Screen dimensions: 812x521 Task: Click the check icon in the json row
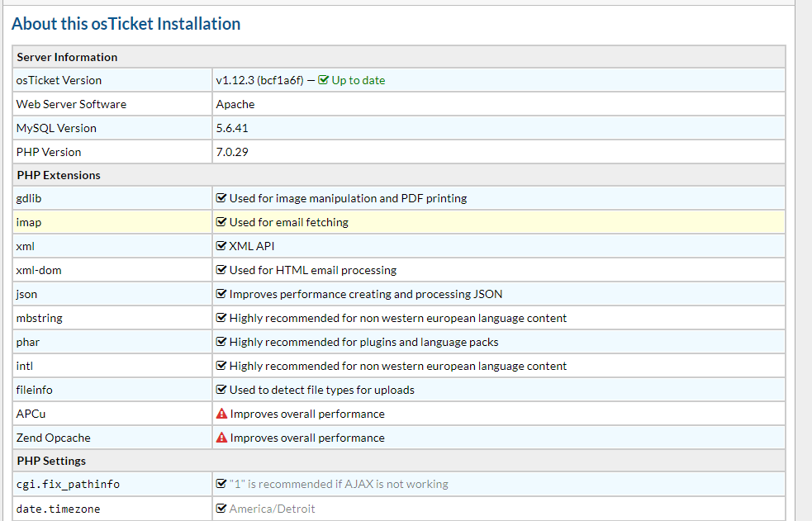tap(221, 294)
